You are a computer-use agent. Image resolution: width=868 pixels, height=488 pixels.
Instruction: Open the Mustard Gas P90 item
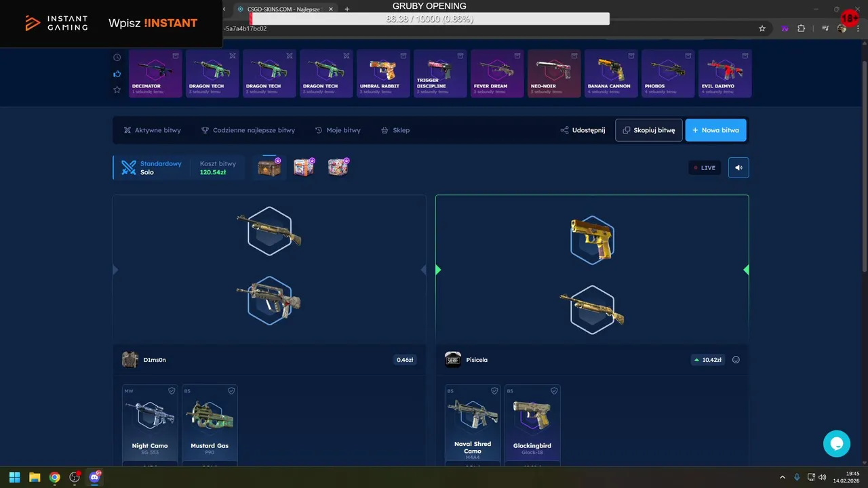point(210,425)
